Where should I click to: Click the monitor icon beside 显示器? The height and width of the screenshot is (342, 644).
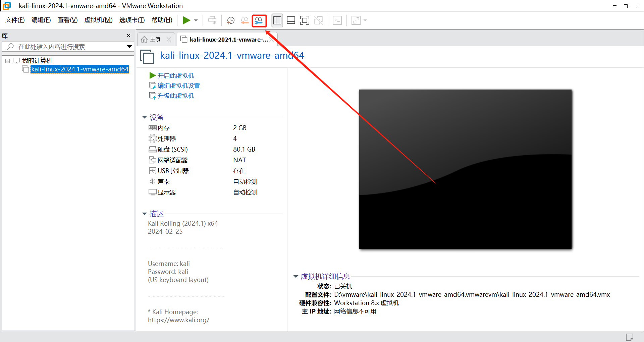pyautogui.click(x=153, y=192)
